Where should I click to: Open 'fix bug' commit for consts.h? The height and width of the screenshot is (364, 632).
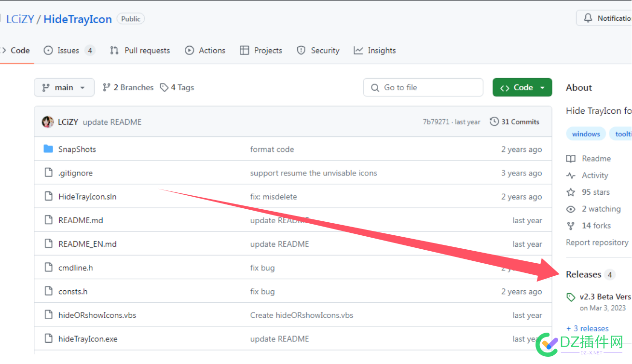[262, 291]
